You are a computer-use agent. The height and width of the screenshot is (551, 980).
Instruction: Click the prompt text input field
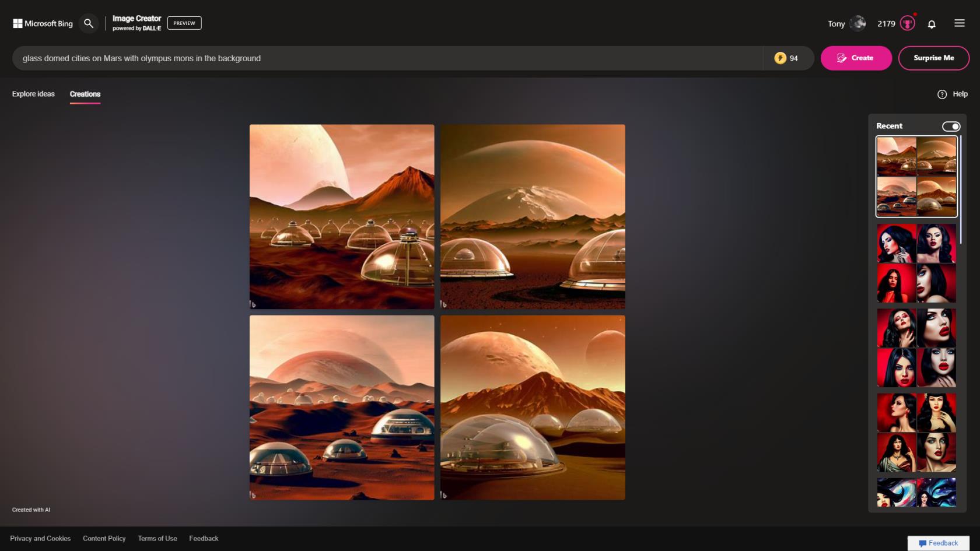387,58
